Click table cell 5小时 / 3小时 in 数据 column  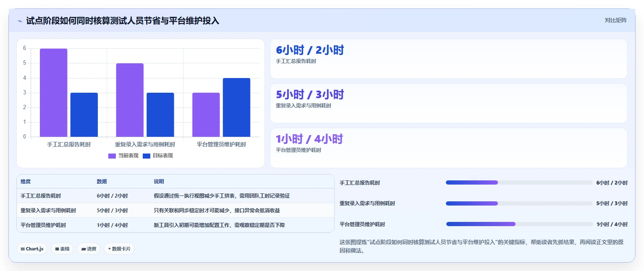tap(112, 211)
